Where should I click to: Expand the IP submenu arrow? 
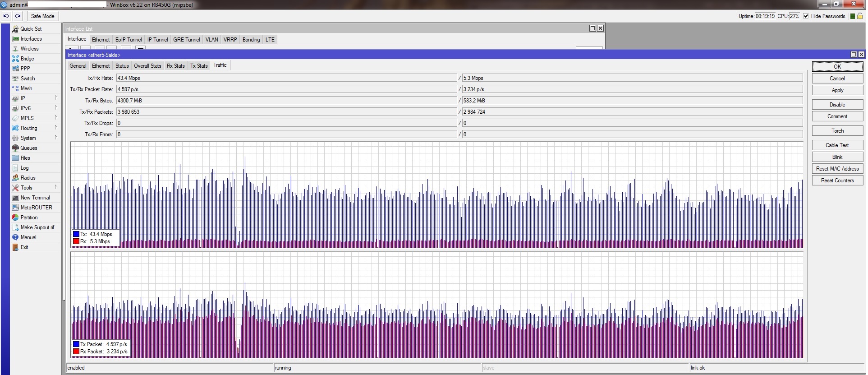[56, 98]
